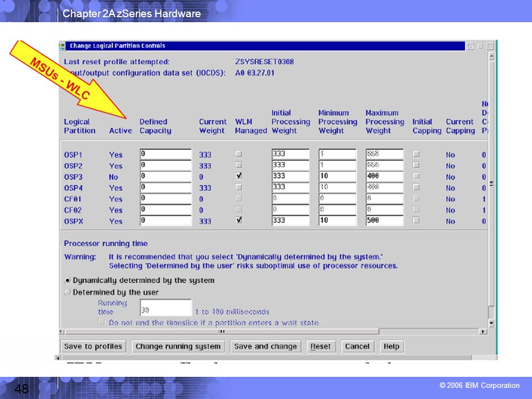
Task: Click the scroll up arrow in the dialog
Action: click(x=492, y=56)
